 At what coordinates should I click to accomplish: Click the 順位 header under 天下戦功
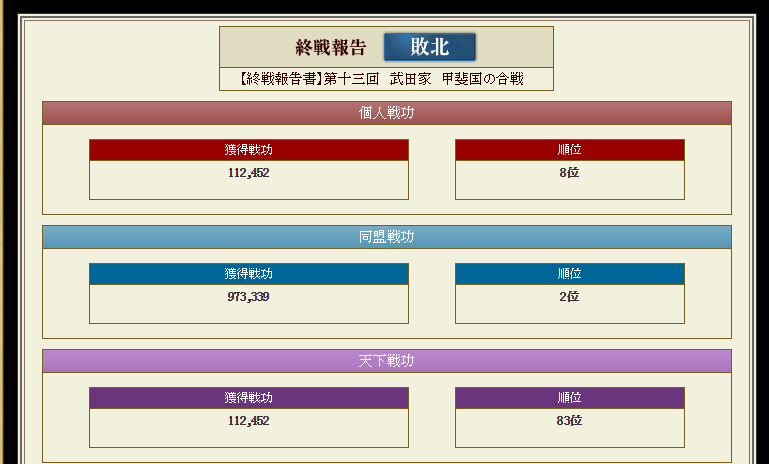point(569,398)
